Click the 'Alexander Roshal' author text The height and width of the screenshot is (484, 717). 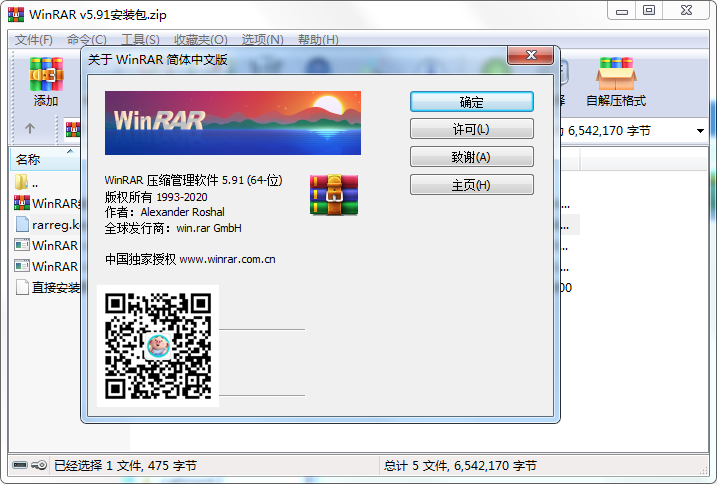coord(182,212)
